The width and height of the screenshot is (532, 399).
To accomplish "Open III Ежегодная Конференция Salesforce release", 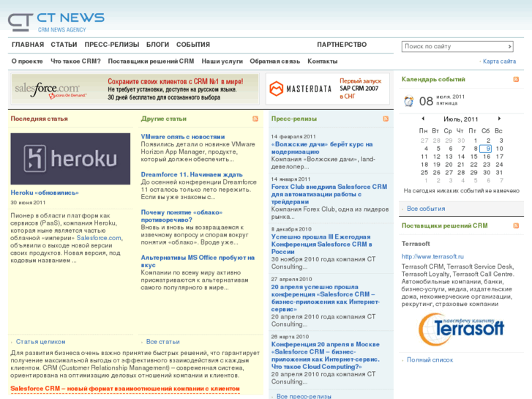I will point(322,244).
